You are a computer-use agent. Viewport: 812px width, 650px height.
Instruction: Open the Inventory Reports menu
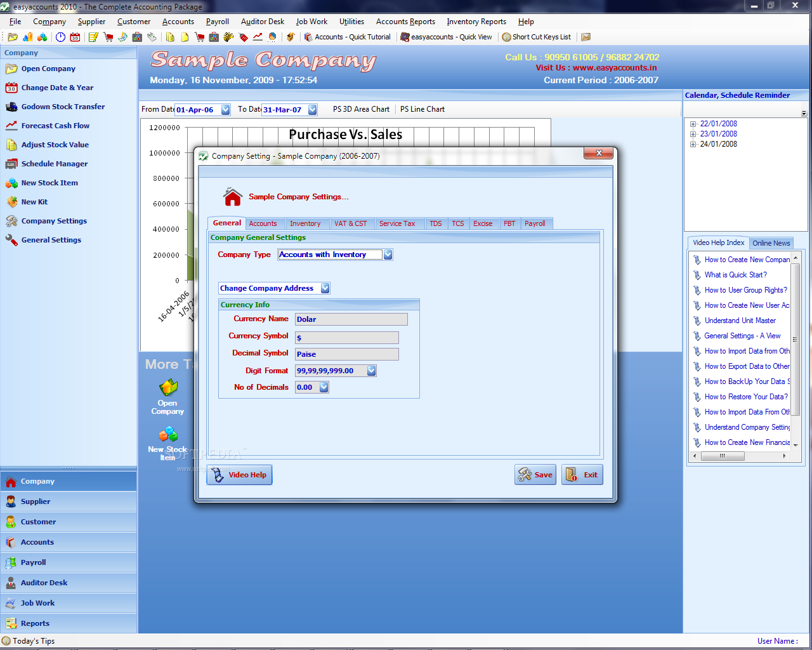coord(476,22)
